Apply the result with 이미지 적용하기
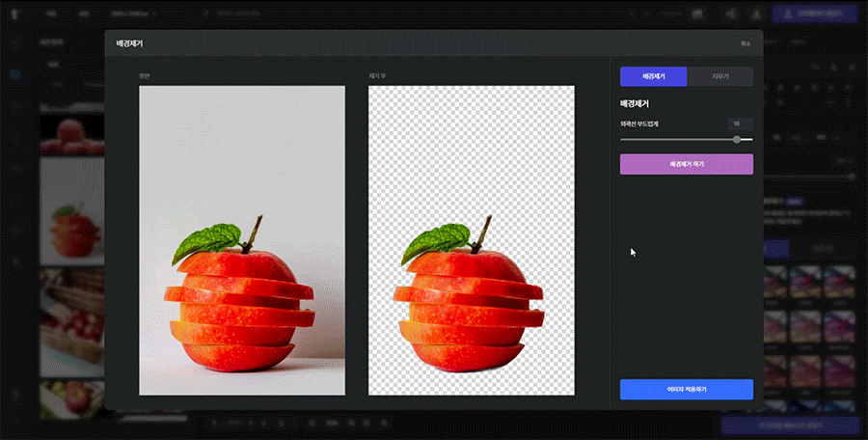 686,389
